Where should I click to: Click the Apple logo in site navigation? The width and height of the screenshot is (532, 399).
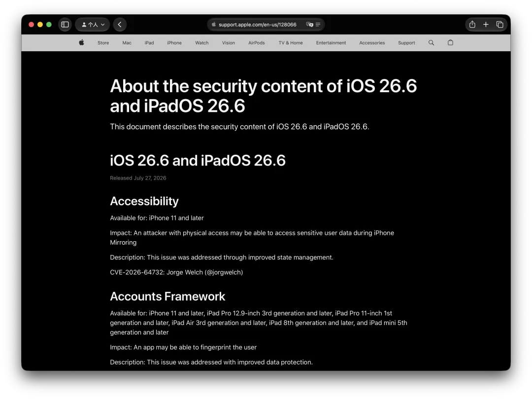tap(81, 42)
